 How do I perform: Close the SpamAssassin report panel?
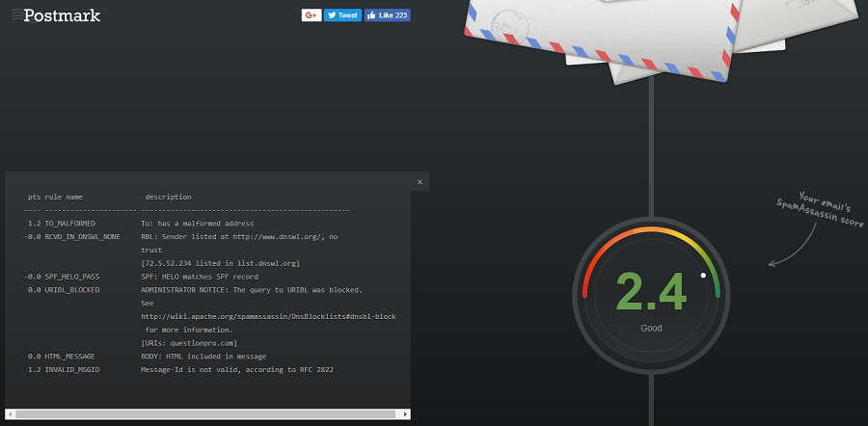[x=420, y=181]
